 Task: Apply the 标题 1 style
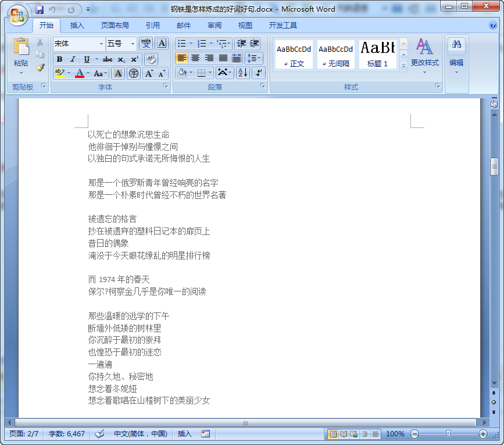tap(377, 54)
